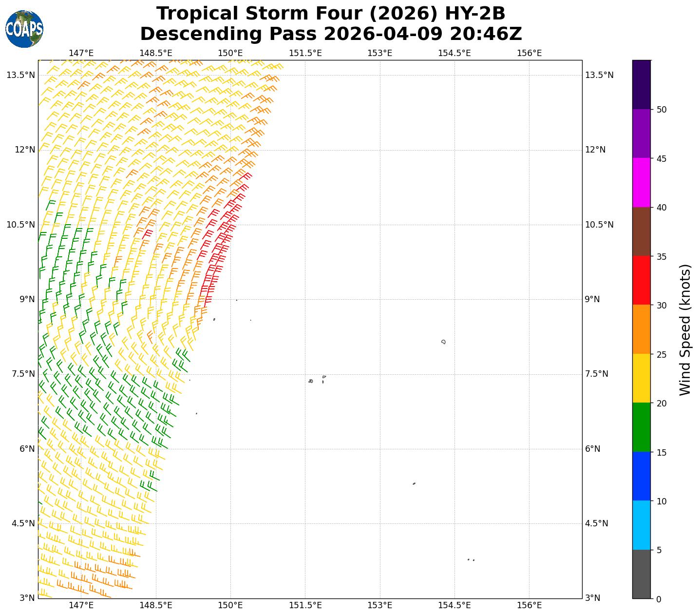
Task: Click the gray 0–5 knots colorbar segment
Action: pos(641,574)
